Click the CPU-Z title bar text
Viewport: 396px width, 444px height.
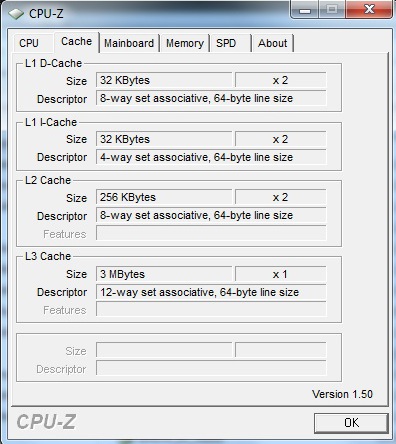click(x=46, y=14)
